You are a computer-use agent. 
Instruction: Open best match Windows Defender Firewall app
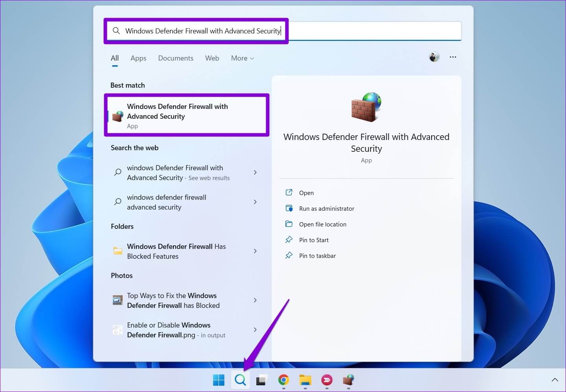click(x=187, y=115)
